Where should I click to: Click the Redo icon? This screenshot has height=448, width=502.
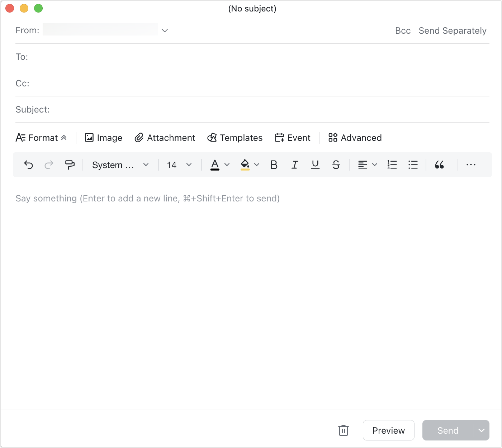[49, 165]
